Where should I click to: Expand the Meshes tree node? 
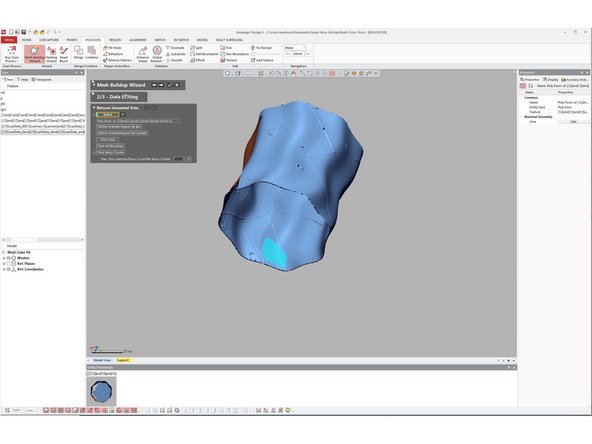[4, 258]
